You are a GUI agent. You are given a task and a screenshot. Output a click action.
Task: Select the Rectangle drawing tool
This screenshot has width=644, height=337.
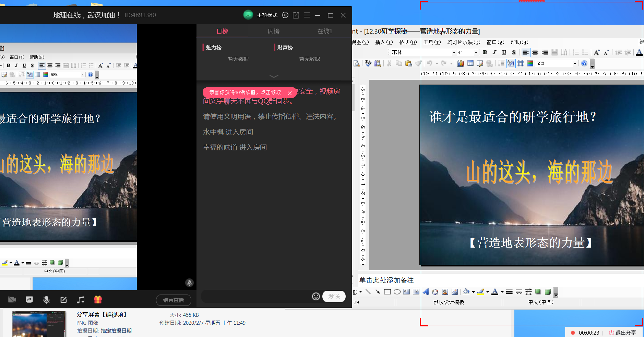coord(387,292)
